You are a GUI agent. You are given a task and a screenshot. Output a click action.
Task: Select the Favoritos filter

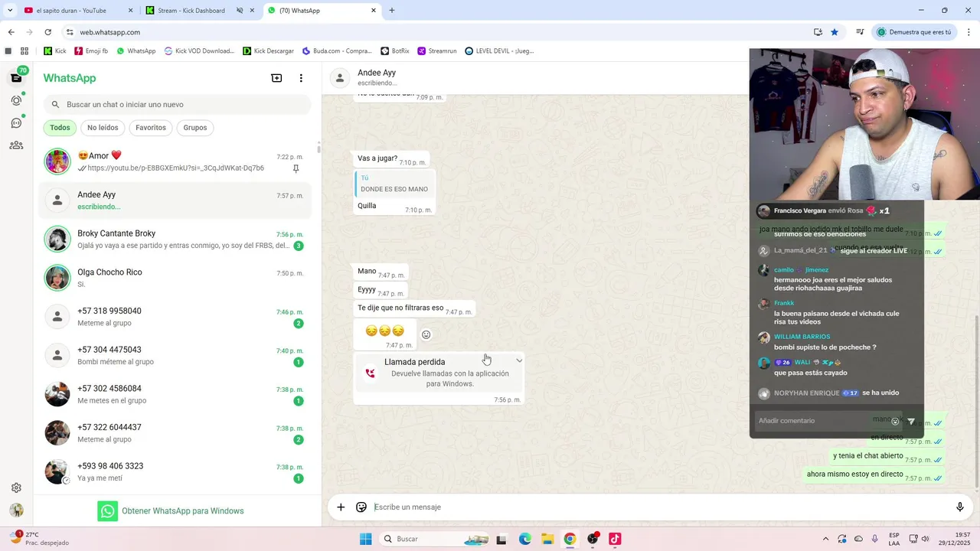click(151, 128)
